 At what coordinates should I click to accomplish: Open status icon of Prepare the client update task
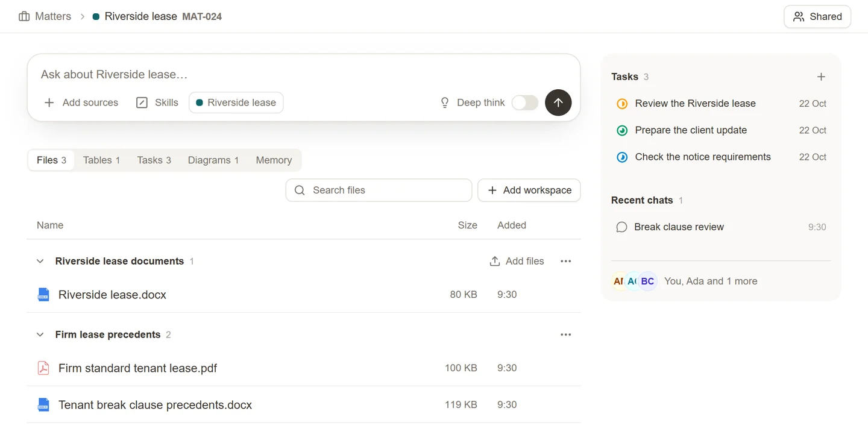(622, 130)
